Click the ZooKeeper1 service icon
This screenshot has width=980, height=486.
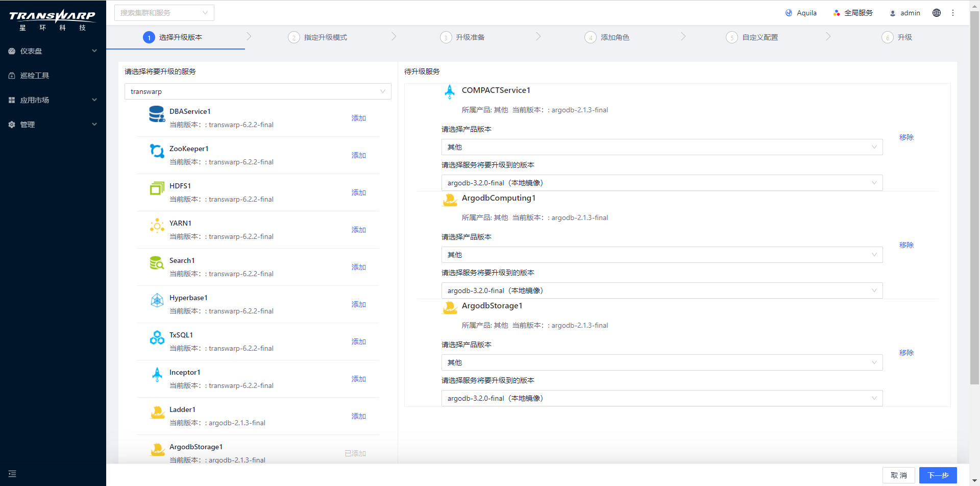click(157, 151)
